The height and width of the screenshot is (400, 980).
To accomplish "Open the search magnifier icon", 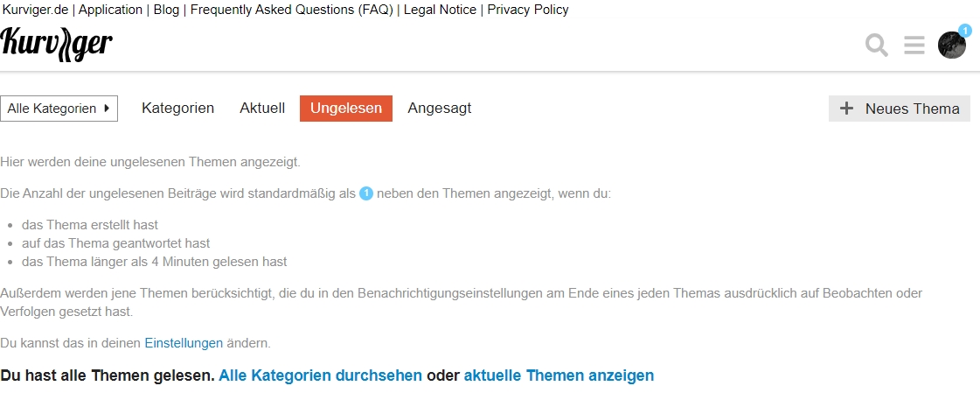I will [876, 46].
